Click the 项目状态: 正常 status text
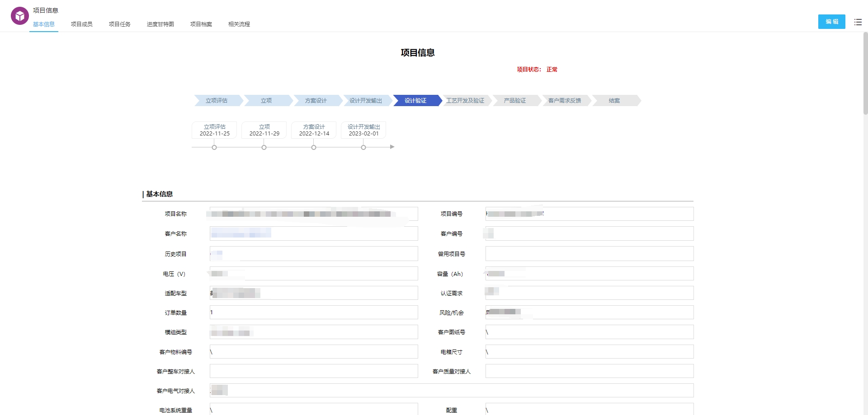Viewport: 868px width, 415px height. pos(537,70)
